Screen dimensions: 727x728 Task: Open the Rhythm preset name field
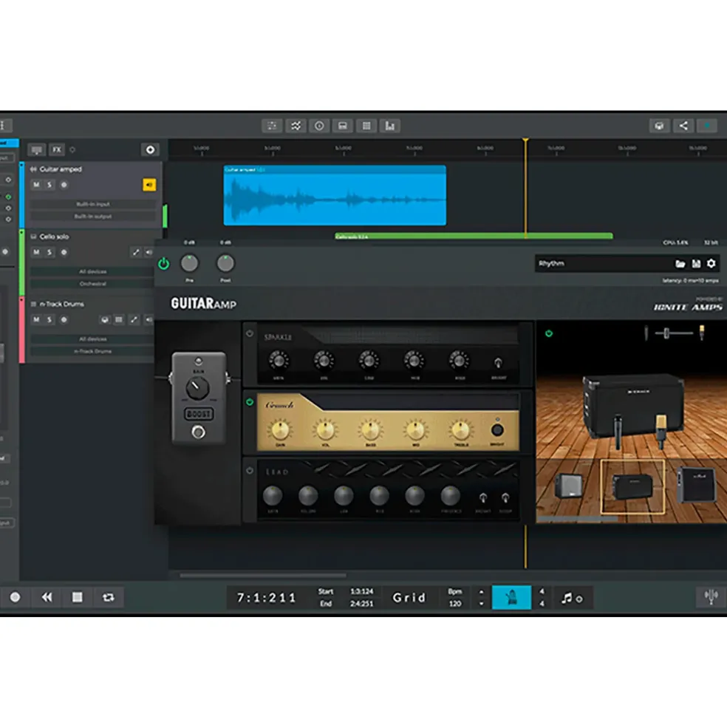tap(604, 263)
